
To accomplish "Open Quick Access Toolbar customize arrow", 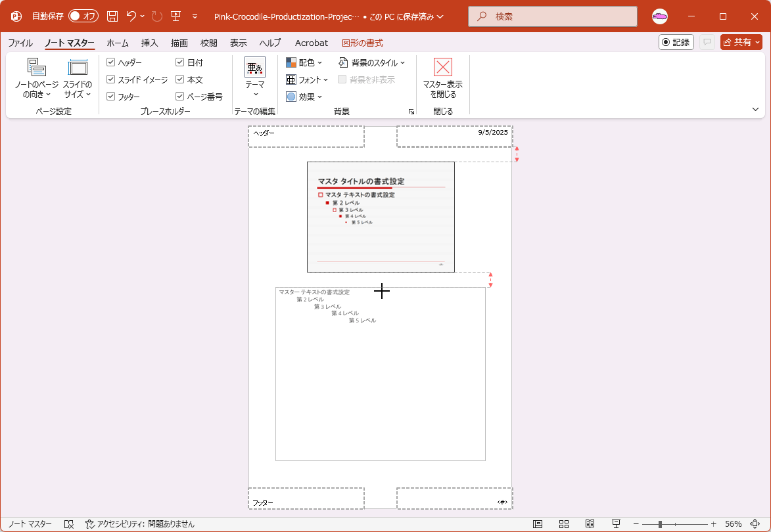I will point(195,16).
